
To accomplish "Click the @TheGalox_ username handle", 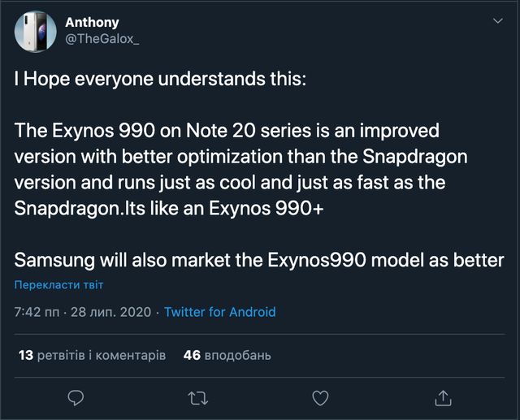I will pyautogui.click(x=102, y=40).
